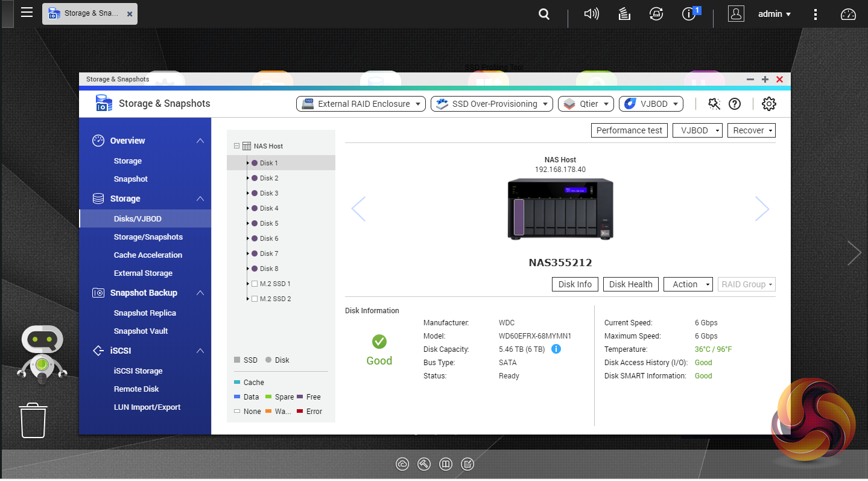This screenshot has width=868, height=481.
Task: Select Cache Acceleration in sidebar
Action: point(148,255)
